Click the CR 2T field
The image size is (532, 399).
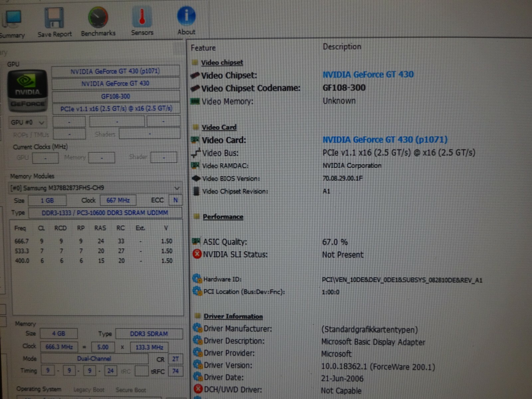176,359
